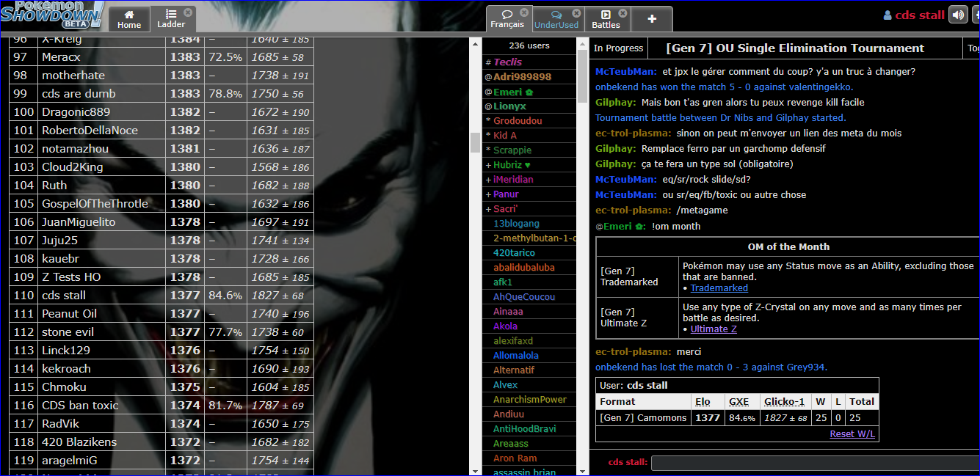980x476 pixels.
Task: Click Peanut Oil in the ladder
Action: coord(69,314)
